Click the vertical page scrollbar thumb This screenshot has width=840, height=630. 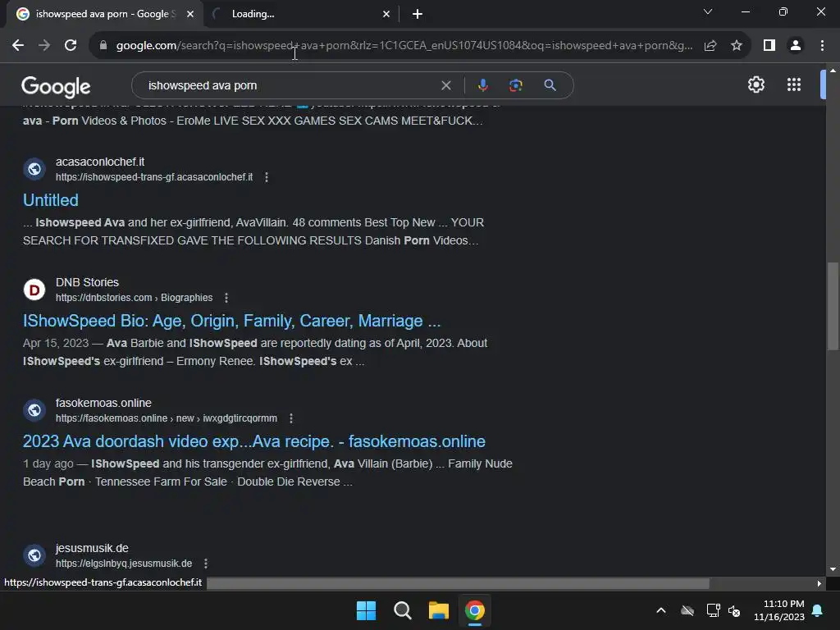click(x=833, y=306)
